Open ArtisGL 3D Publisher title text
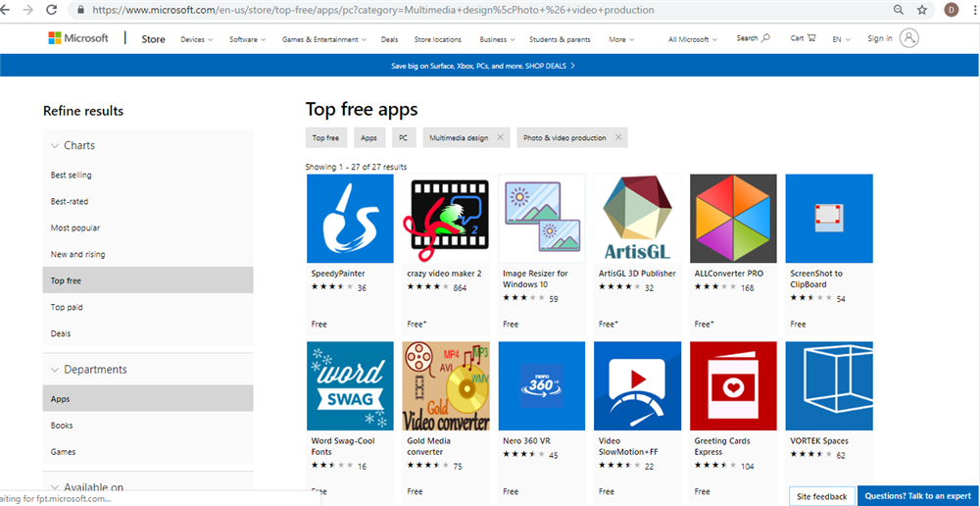This screenshot has width=980, height=506. tap(637, 274)
